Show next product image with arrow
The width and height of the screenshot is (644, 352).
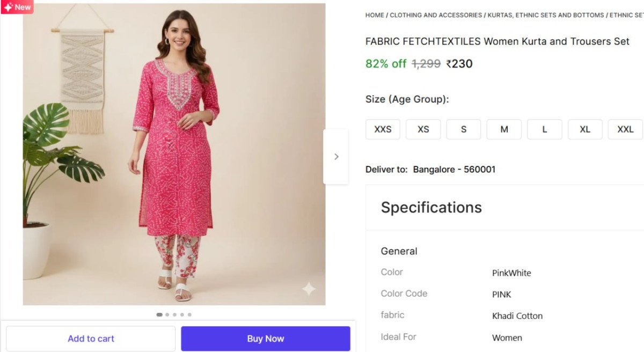coord(336,157)
